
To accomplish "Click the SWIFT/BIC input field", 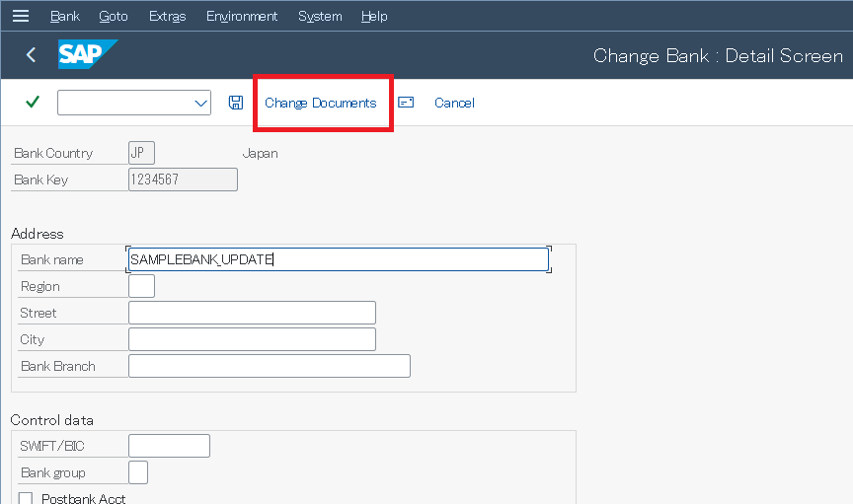I will pyautogui.click(x=169, y=446).
